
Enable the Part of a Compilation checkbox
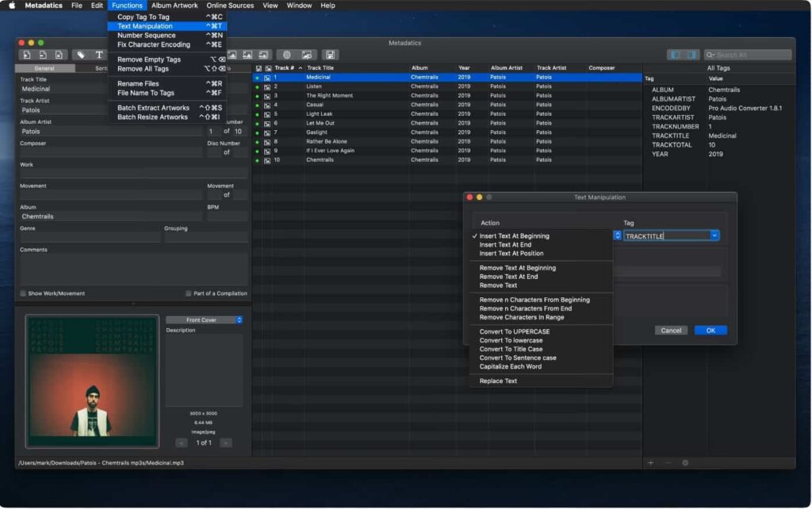(188, 293)
